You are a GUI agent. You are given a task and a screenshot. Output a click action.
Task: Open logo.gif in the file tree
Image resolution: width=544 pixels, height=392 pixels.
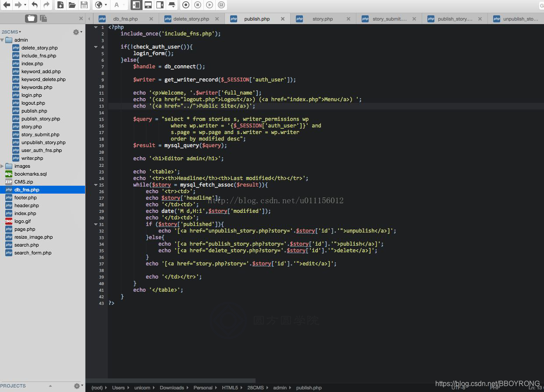click(x=22, y=221)
